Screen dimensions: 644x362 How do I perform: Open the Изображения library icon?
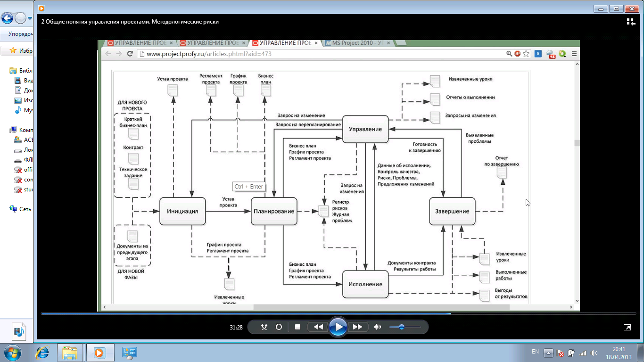tap(18, 100)
